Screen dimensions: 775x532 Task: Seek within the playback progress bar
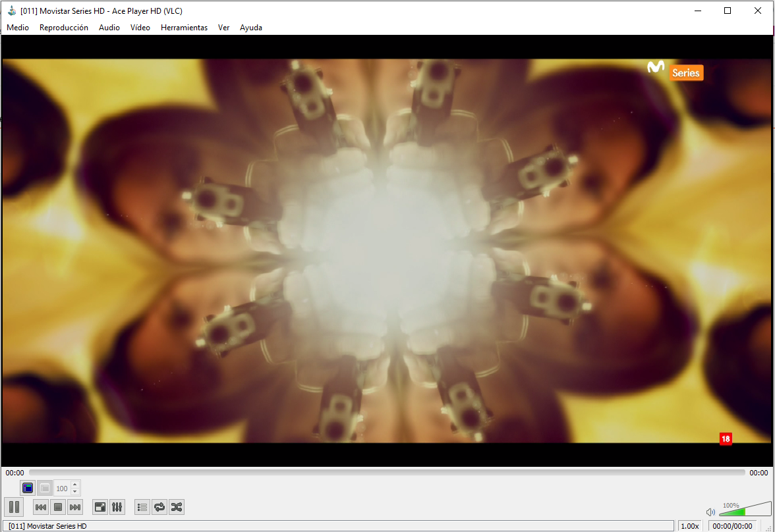387,473
